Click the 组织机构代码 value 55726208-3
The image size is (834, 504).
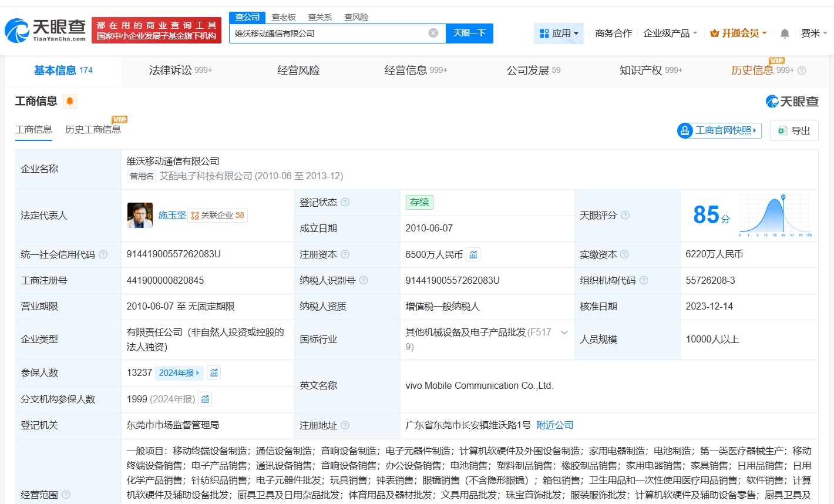710,280
